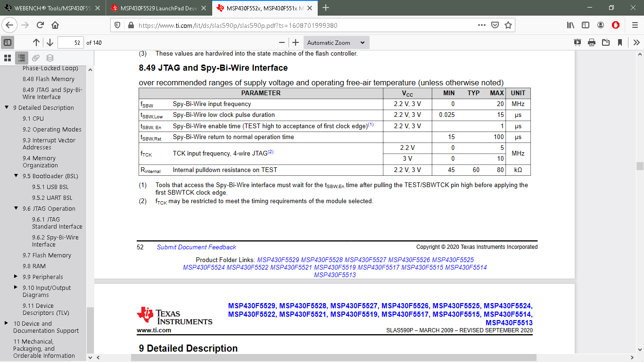
Task: Open a new browser tab
Action: click(326, 8)
